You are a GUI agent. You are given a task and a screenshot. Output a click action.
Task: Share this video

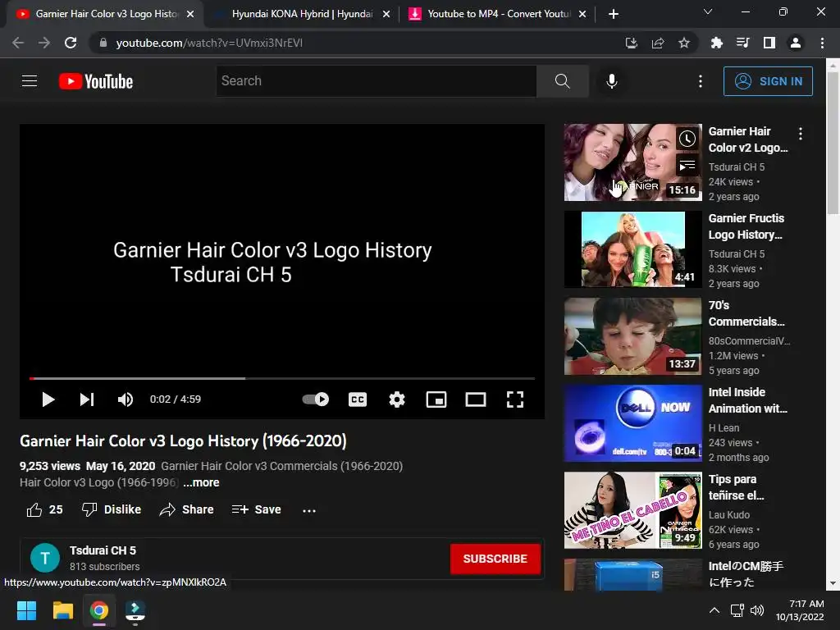click(x=186, y=509)
